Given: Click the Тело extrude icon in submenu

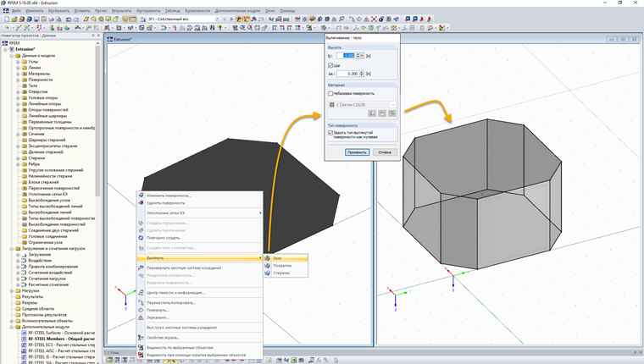Looking at the screenshot, I should click(268, 258).
